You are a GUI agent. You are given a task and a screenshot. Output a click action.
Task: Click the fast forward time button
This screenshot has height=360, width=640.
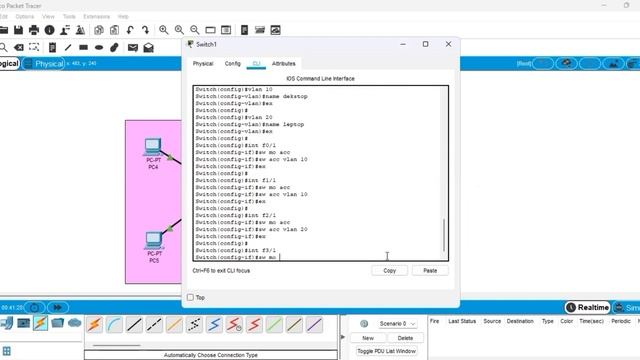(58, 307)
